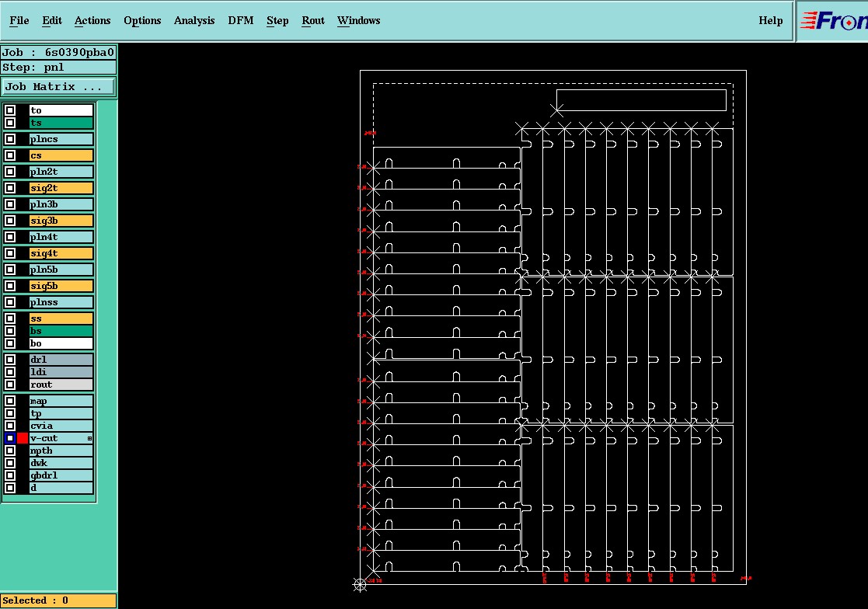
Task: Open the Help menu
Action: point(771,20)
